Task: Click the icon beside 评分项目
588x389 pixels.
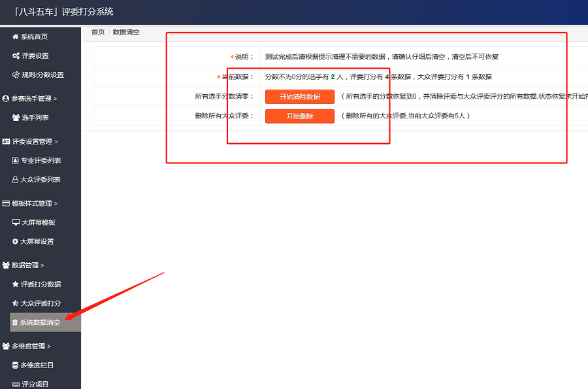Action: [x=16, y=384]
